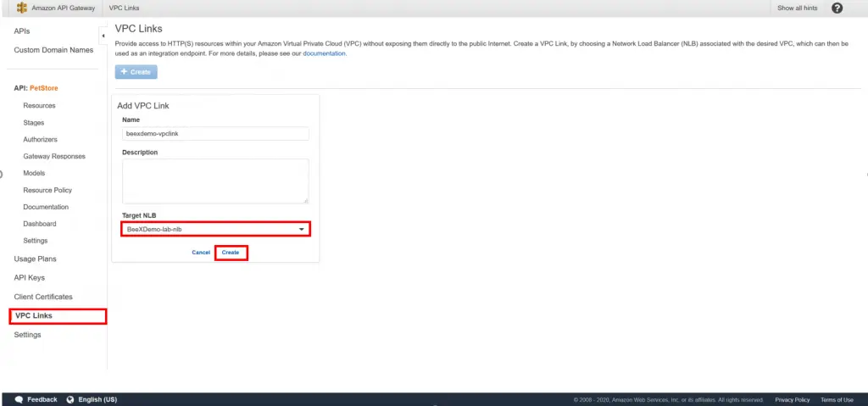The height and width of the screenshot is (406, 868).
Task: Open the Privacy Policy link
Action: (x=793, y=400)
